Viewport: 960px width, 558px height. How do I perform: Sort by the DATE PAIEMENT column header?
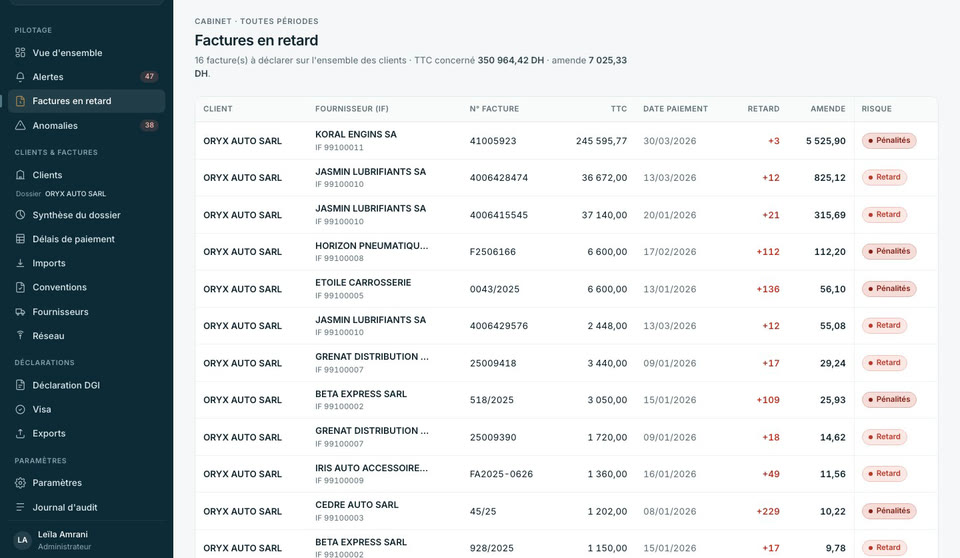(x=675, y=109)
